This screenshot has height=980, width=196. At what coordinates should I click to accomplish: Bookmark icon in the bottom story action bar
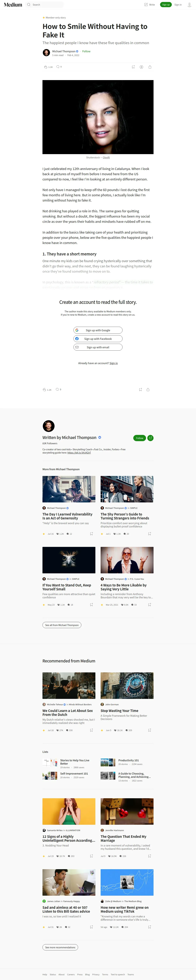point(140,390)
